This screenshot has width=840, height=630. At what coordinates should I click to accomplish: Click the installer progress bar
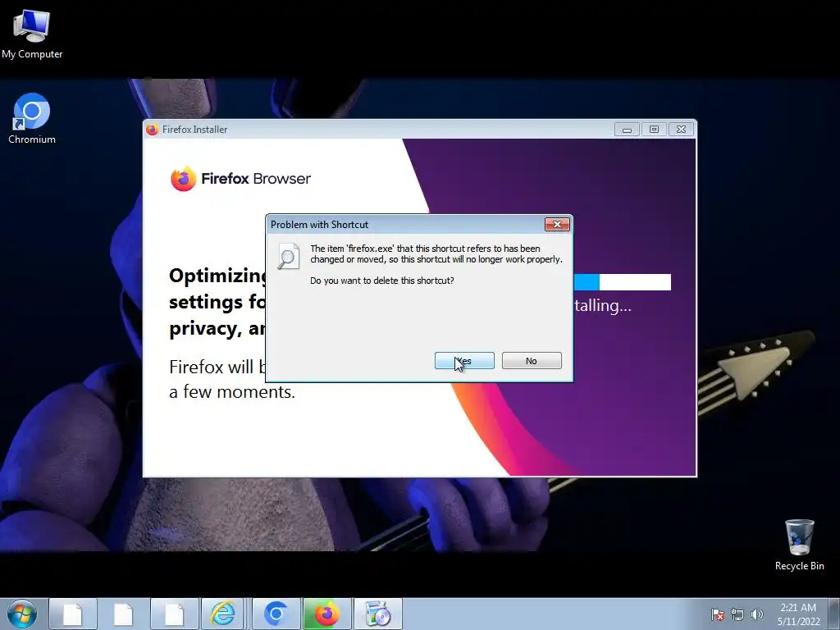(x=622, y=282)
